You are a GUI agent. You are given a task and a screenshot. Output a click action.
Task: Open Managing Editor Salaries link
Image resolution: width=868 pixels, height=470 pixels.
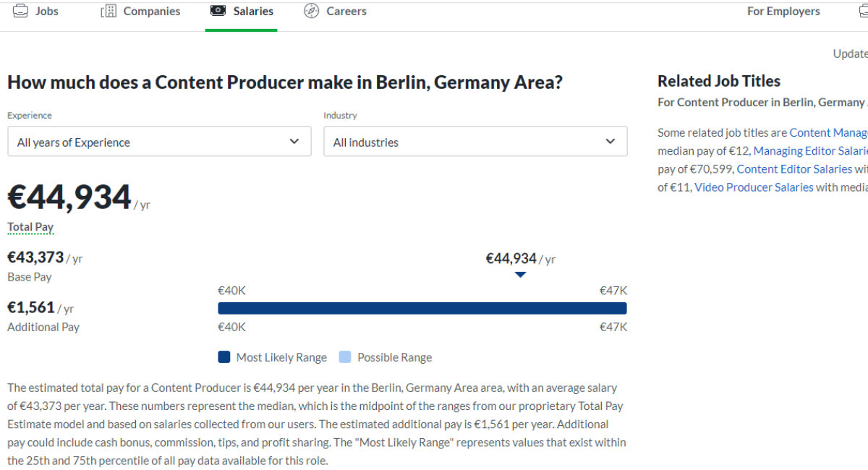click(810, 151)
